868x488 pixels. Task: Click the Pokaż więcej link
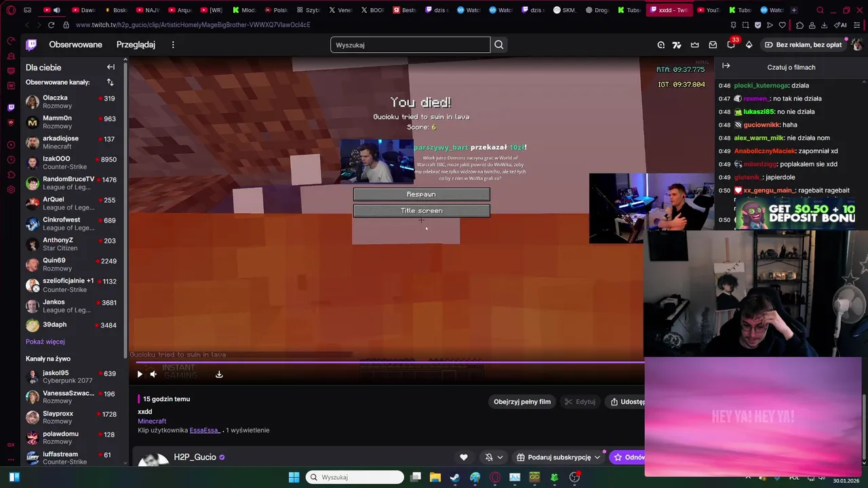click(x=45, y=342)
